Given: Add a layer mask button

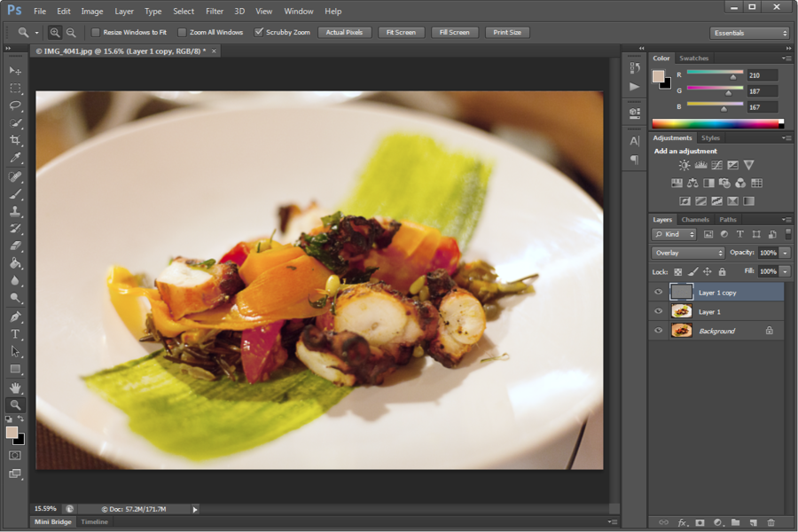Looking at the screenshot, I should click(700, 522).
